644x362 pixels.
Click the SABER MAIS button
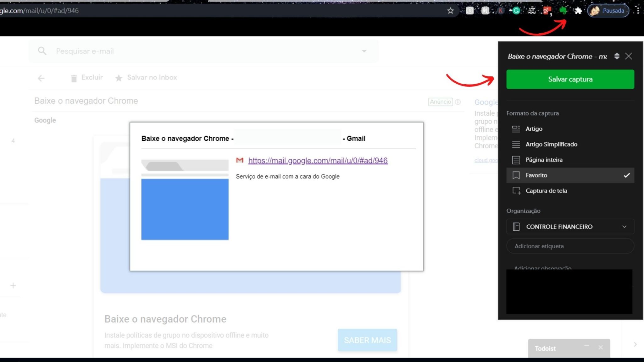[367, 340]
